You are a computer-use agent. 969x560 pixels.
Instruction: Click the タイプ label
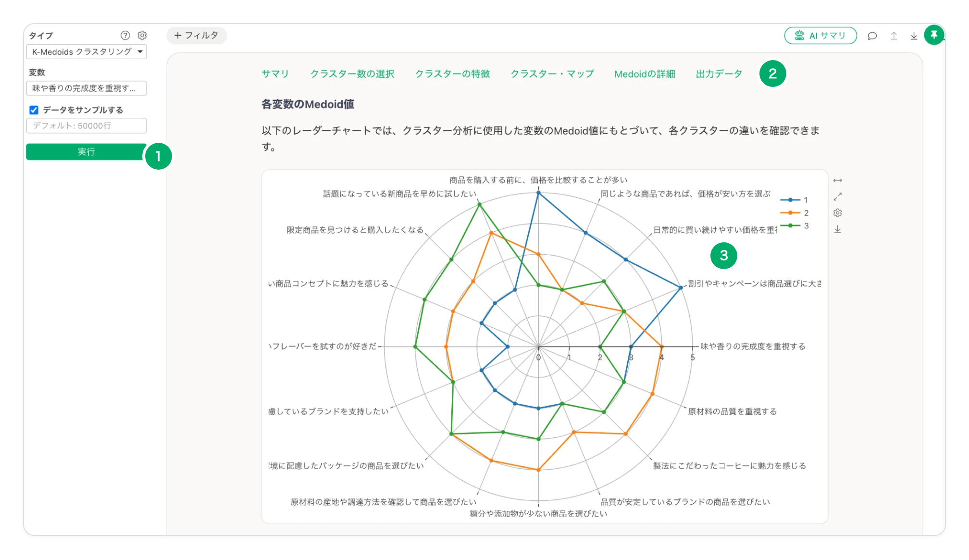pyautogui.click(x=41, y=36)
